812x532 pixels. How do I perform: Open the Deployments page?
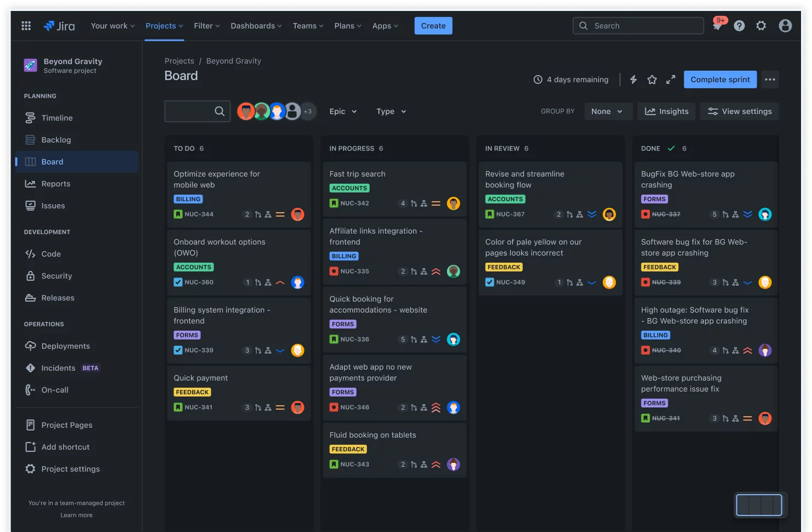tap(65, 346)
